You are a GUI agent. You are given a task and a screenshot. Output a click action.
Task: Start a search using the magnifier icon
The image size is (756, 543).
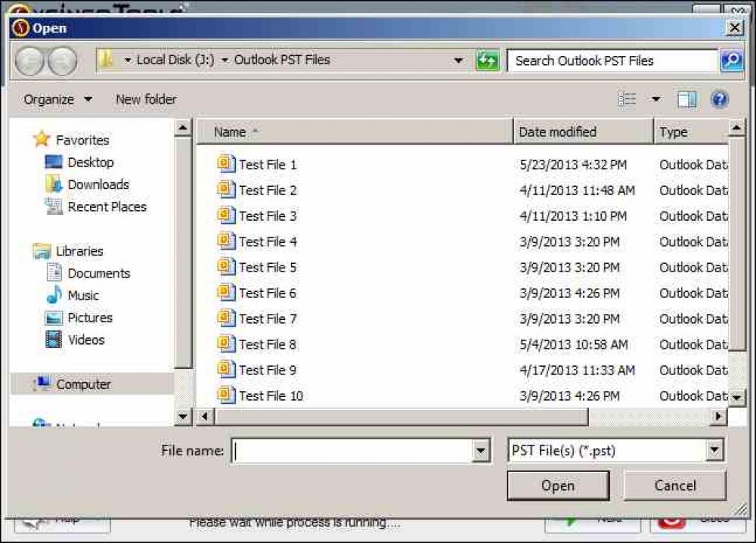[730, 60]
